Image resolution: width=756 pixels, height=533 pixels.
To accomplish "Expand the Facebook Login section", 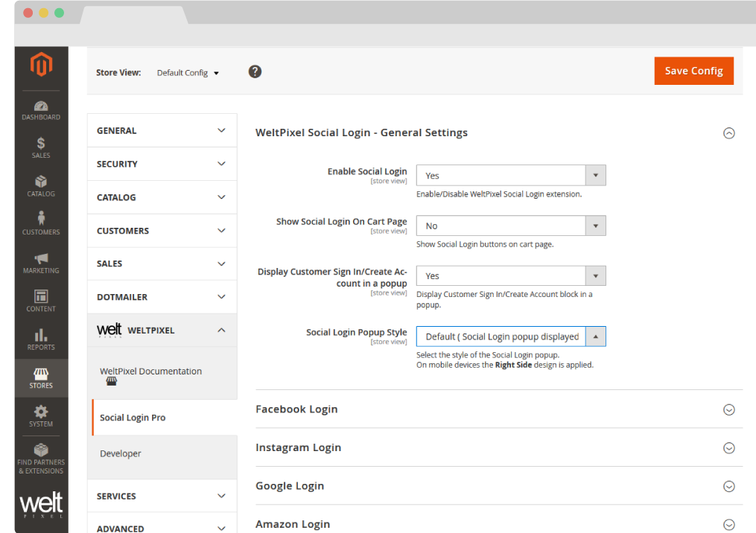I will (x=729, y=409).
